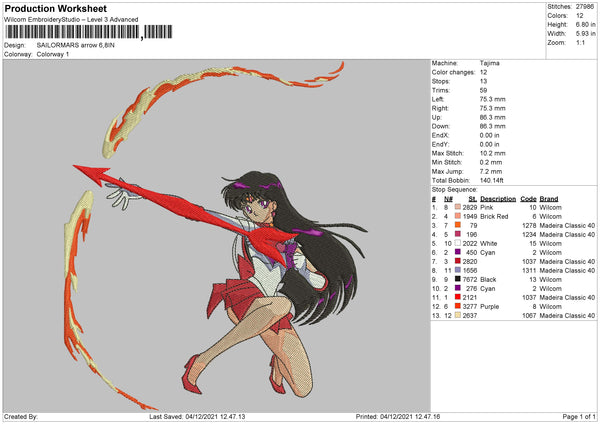Viewport: 600px width, 424px height.
Task: Select the dark red swatch for 2820
Action: tap(458, 261)
